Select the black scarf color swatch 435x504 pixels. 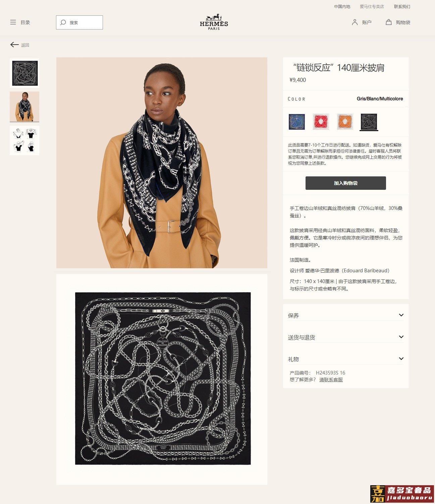click(x=369, y=121)
